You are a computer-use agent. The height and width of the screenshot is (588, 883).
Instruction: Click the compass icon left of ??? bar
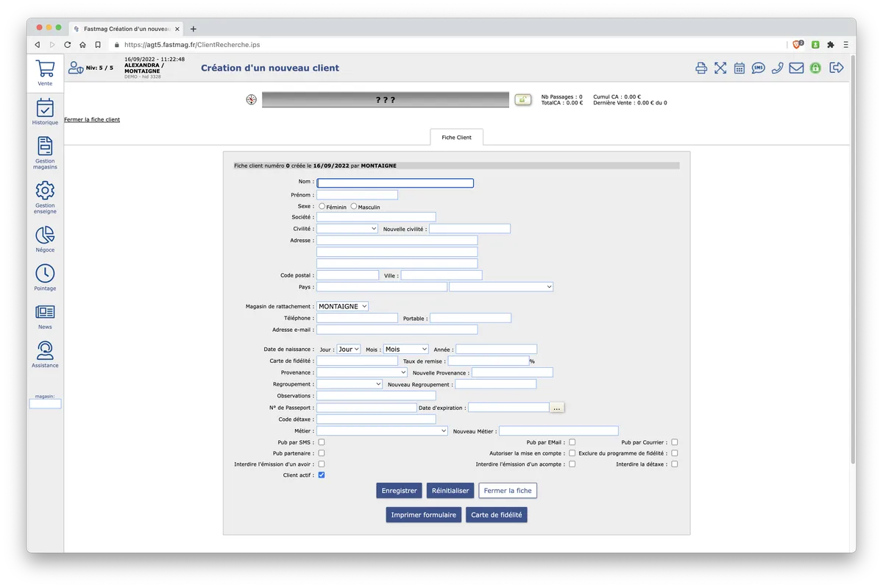[251, 100]
